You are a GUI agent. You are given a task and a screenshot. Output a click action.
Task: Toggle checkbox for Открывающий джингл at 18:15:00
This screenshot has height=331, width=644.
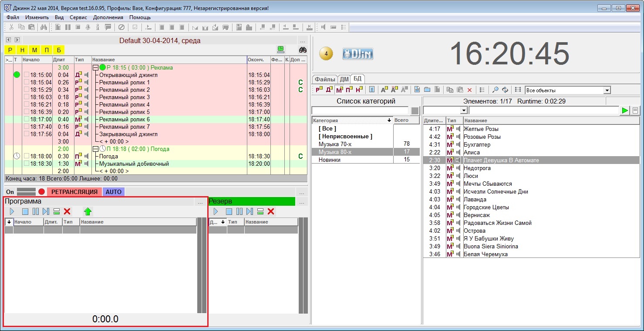(x=27, y=75)
